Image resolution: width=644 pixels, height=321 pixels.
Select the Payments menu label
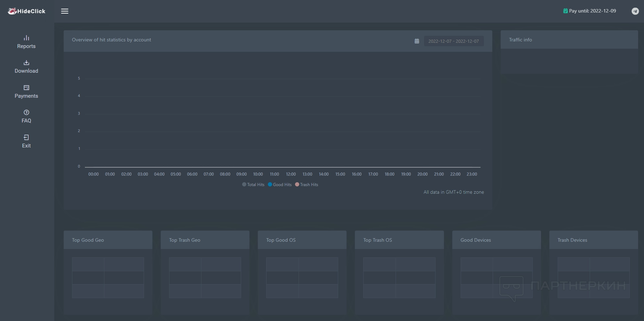(26, 96)
